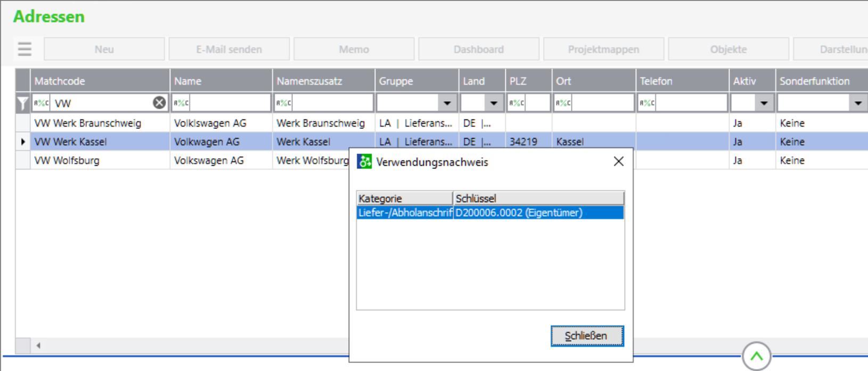Focus the Name filter input field
The image size is (868, 371).
coord(230,103)
